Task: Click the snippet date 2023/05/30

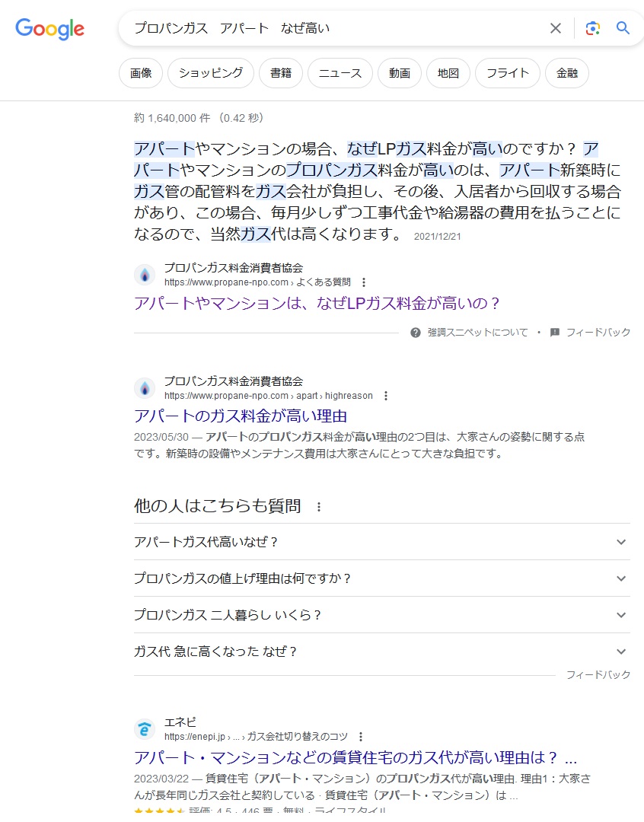Action: pyautogui.click(x=161, y=437)
